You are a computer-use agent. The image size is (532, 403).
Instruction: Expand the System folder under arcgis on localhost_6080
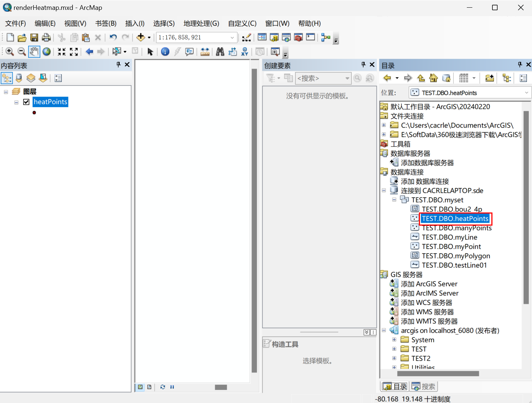(x=394, y=339)
